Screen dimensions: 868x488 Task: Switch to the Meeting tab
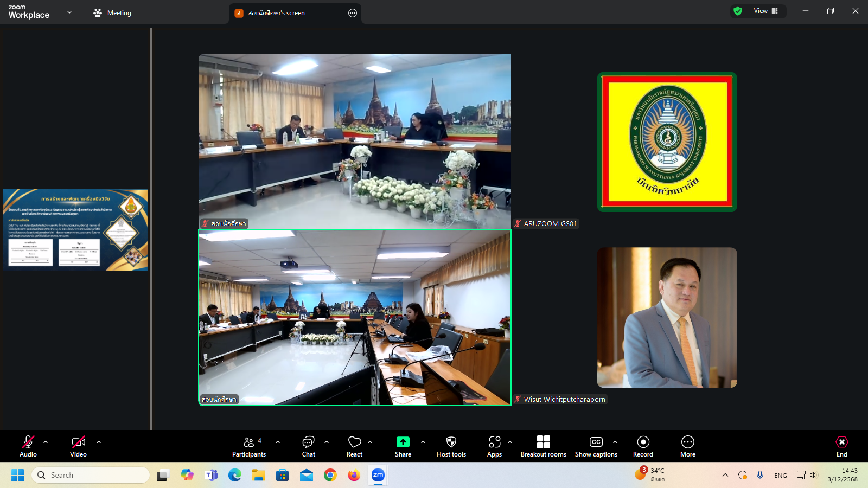(x=112, y=13)
